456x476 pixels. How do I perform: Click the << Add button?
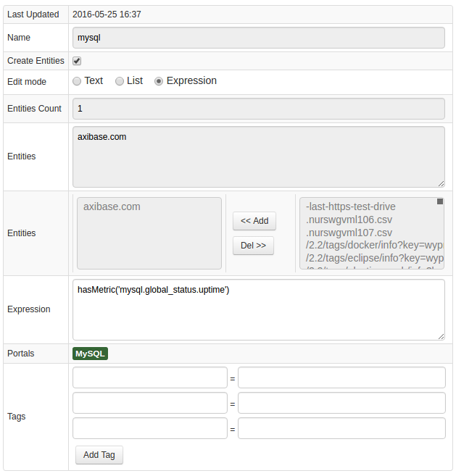click(254, 221)
